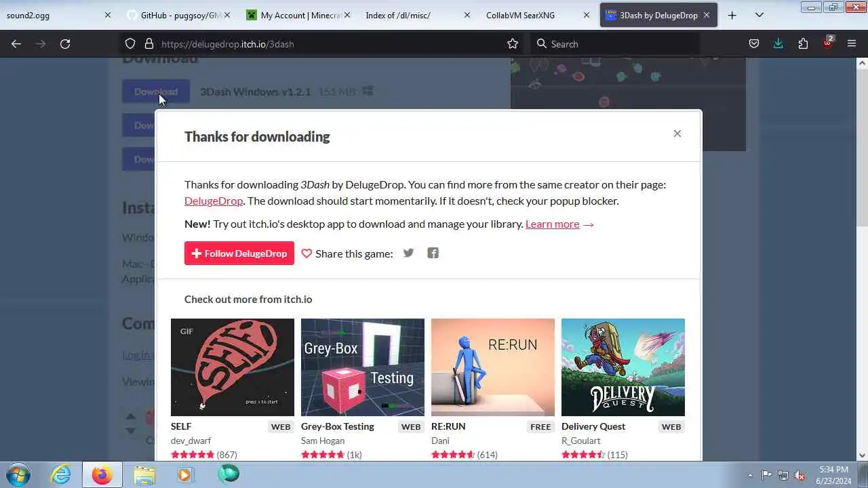The width and height of the screenshot is (868, 488).
Task: Share game via Facebook icon
Action: click(433, 253)
